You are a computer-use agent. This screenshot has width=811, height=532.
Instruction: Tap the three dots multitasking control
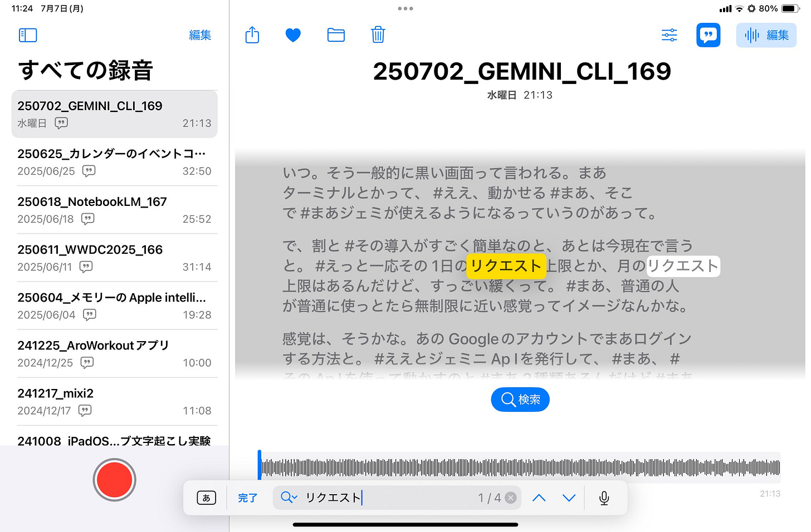[405, 8]
